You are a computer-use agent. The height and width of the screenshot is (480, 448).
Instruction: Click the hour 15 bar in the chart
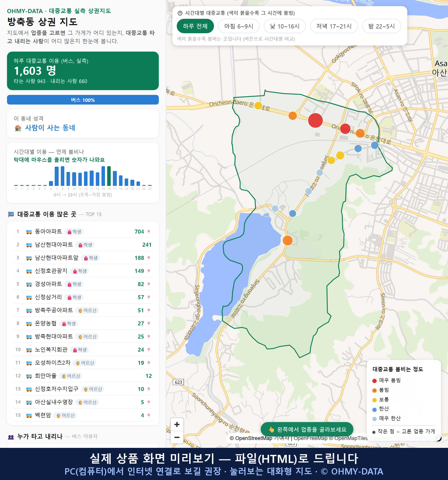pyautogui.click(x=103, y=176)
